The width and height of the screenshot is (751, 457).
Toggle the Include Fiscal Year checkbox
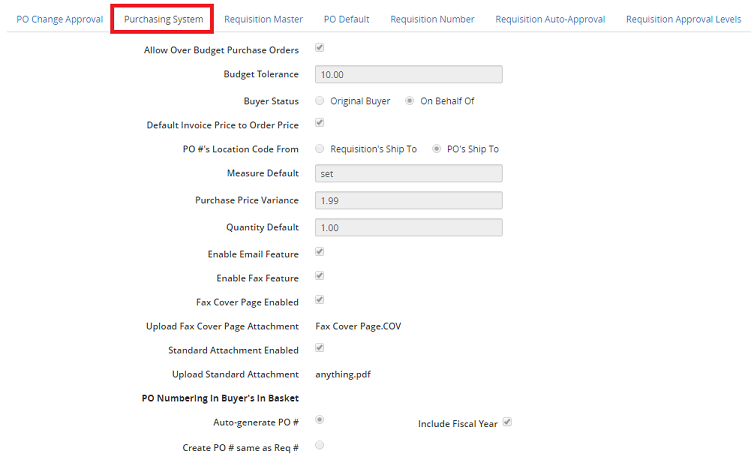click(507, 423)
